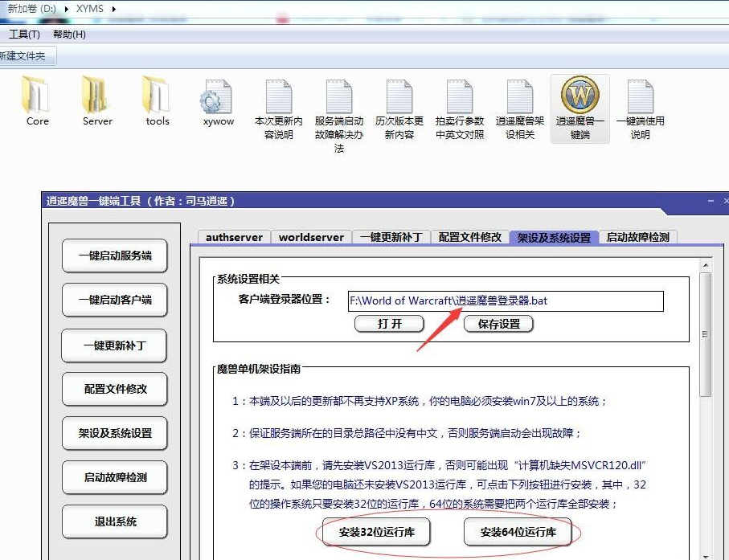Open the 服务端启动故障解决办法 document
The image size is (729, 560).
(x=338, y=100)
